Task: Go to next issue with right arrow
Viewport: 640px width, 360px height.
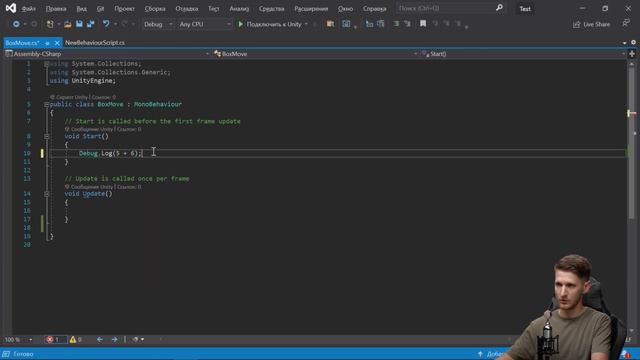Action: pyautogui.click(x=114, y=340)
